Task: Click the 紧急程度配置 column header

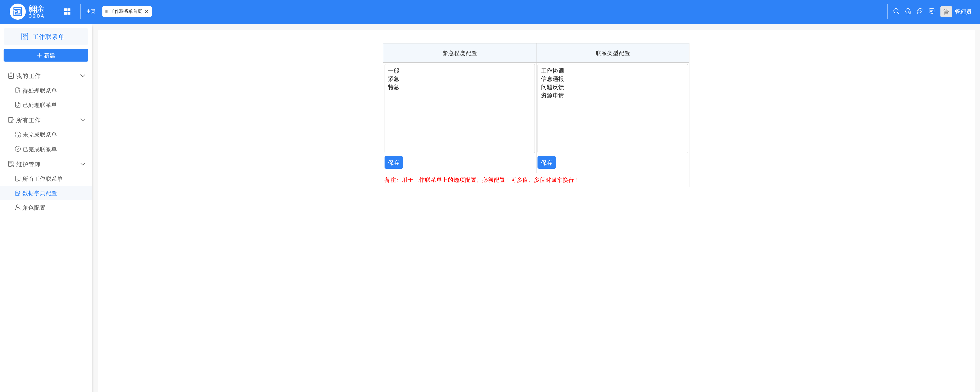Action: (x=460, y=53)
